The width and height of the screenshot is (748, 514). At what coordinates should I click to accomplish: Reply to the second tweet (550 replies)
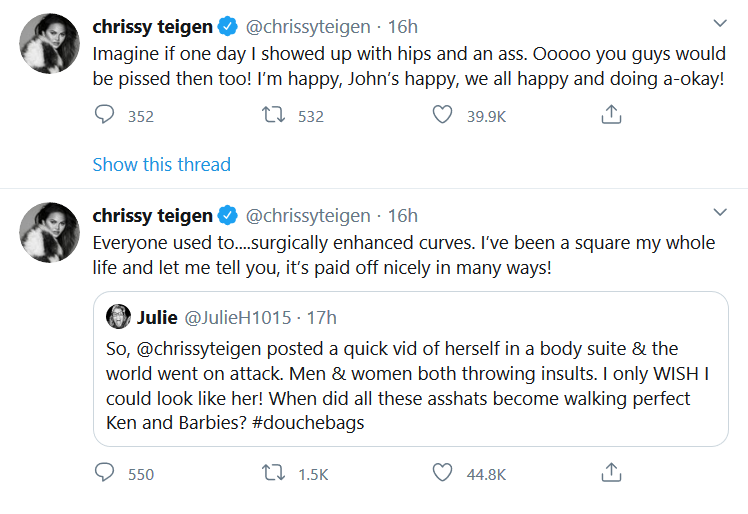click(104, 473)
